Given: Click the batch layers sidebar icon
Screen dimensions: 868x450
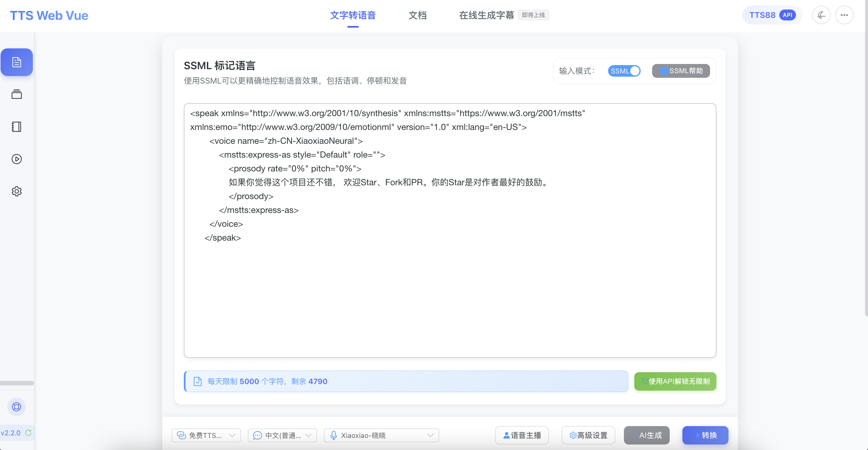Looking at the screenshot, I should (16, 94).
